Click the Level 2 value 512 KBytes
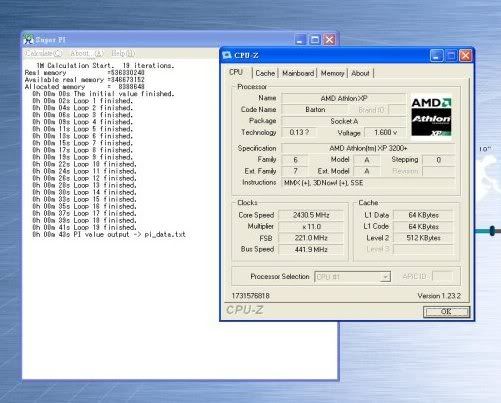 423,238
